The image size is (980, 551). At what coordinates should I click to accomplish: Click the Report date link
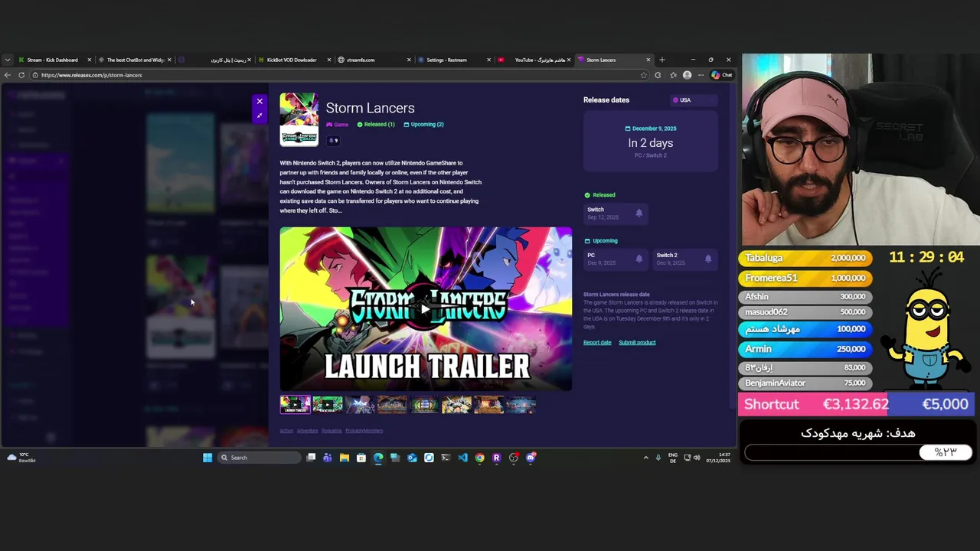tap(597, 343)
